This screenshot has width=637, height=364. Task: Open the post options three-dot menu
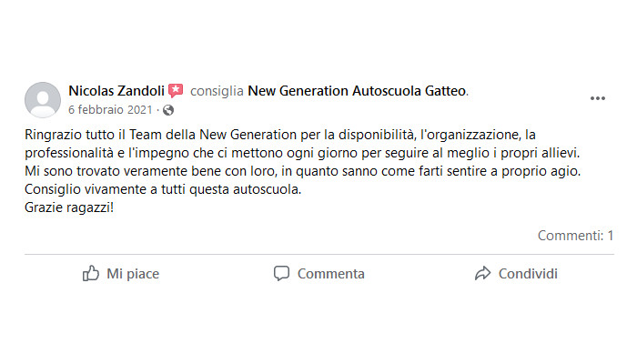click(x=598, y=98)
